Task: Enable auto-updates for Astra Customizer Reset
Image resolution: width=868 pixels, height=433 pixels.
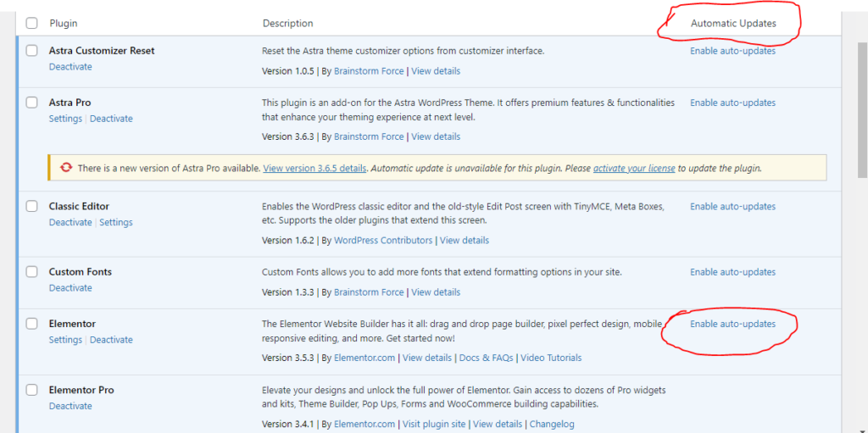Action: pyautogui.click(x=733, y=51)
